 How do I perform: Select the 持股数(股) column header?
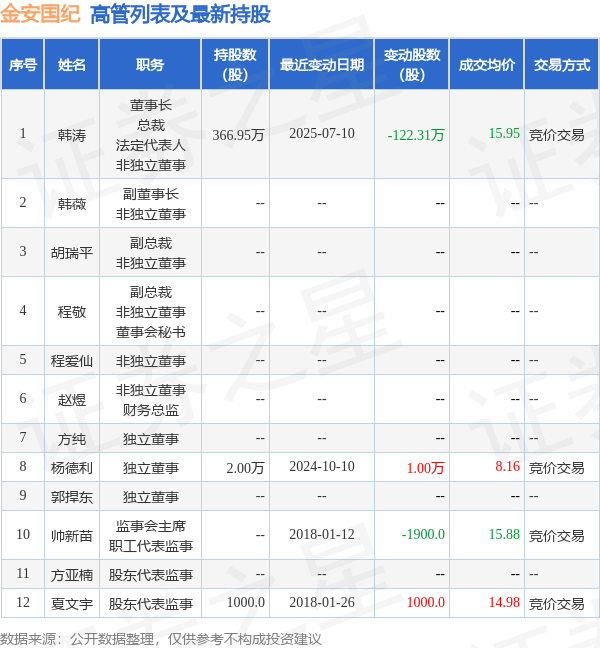click(235, 64)
